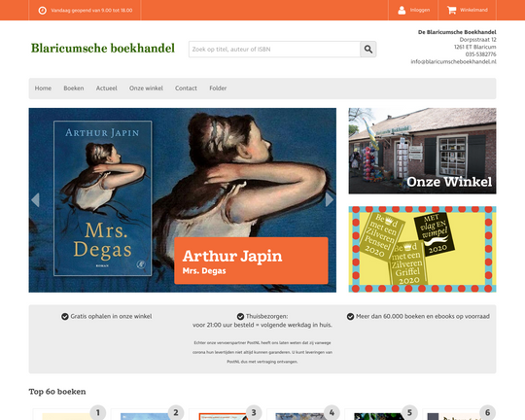Click the magnifying glass search button

click(368, 50)
